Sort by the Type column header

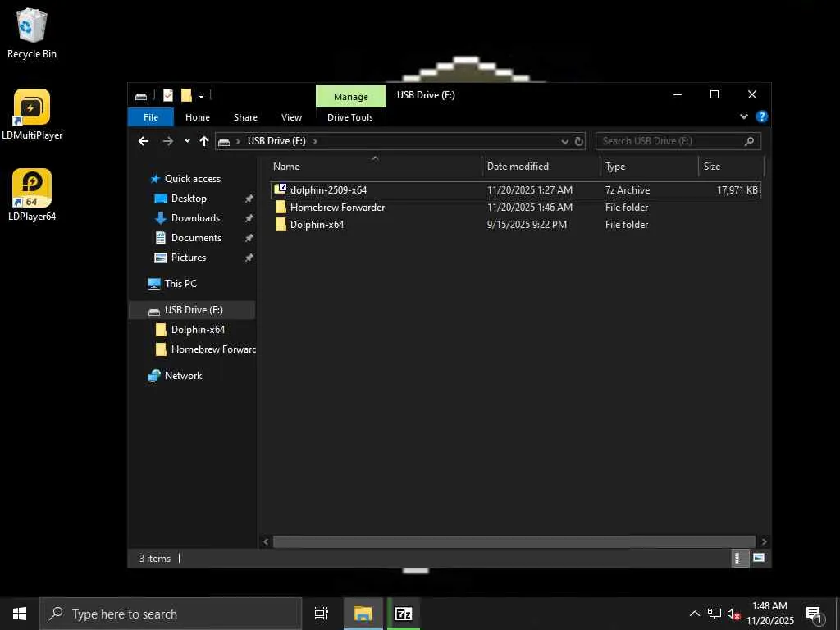650,166
